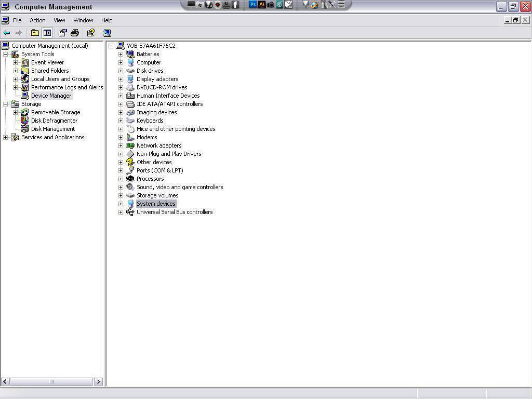Click the red record icon in top dock
532x399 pixels.
coord(218,5)
